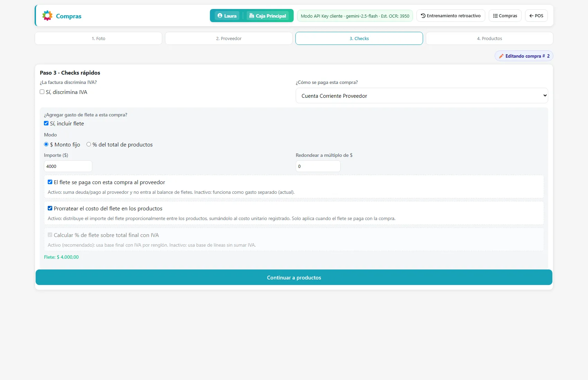Click the 'Importe ($)' field showing 4000
The image size is (588, 380).
[x=68, y=166]
